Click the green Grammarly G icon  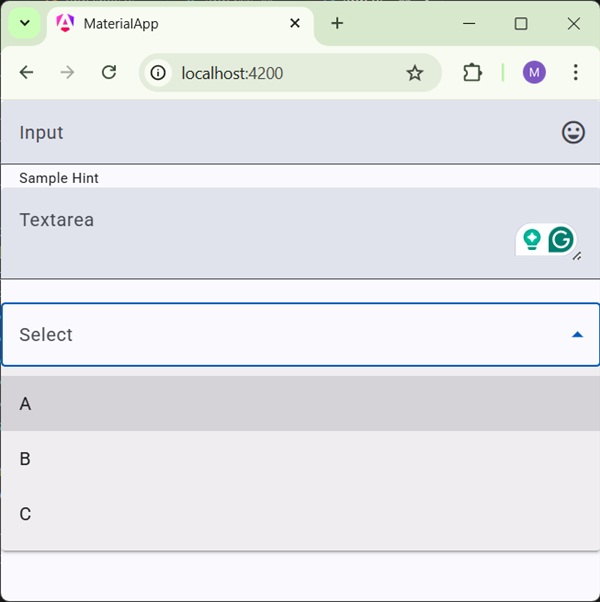tap(562, 240)
